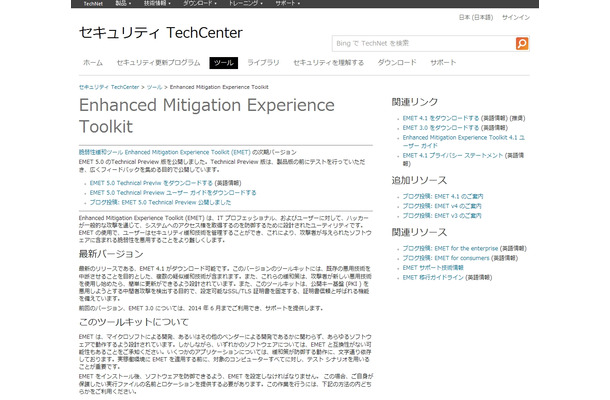This screenshot has width=610, height=400.
Task: Expand the 製品 dropdown in top bar
Action: click(123, 4)
